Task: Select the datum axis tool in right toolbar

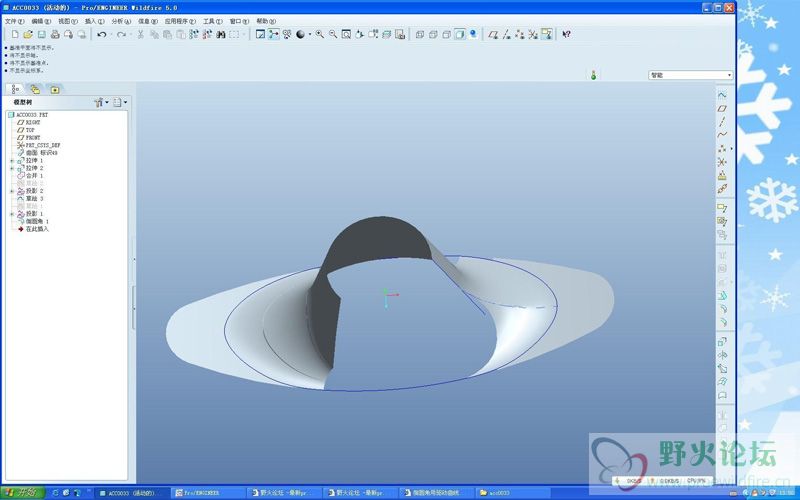Action: tap(722, 121)
